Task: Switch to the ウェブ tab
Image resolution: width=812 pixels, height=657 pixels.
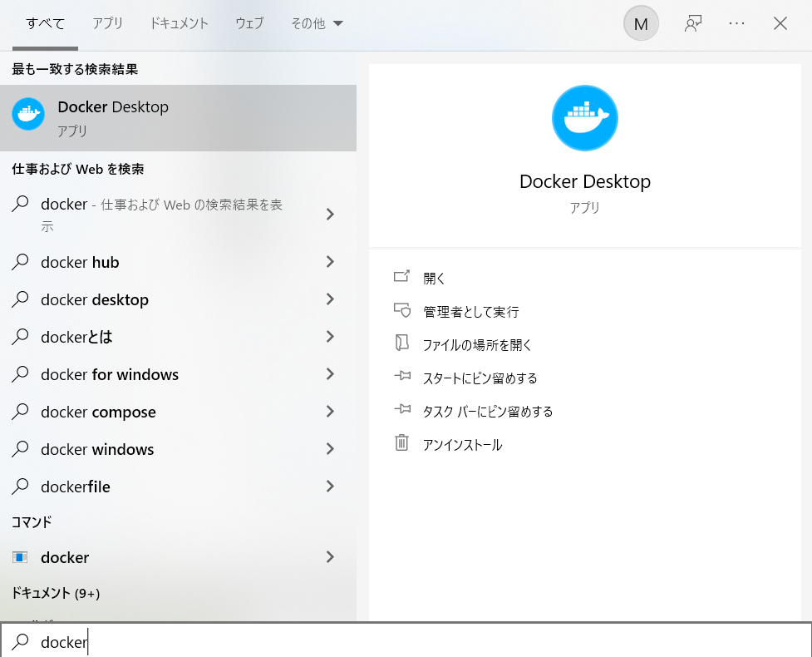Action: pyautogui.click(x=249, y=23)
